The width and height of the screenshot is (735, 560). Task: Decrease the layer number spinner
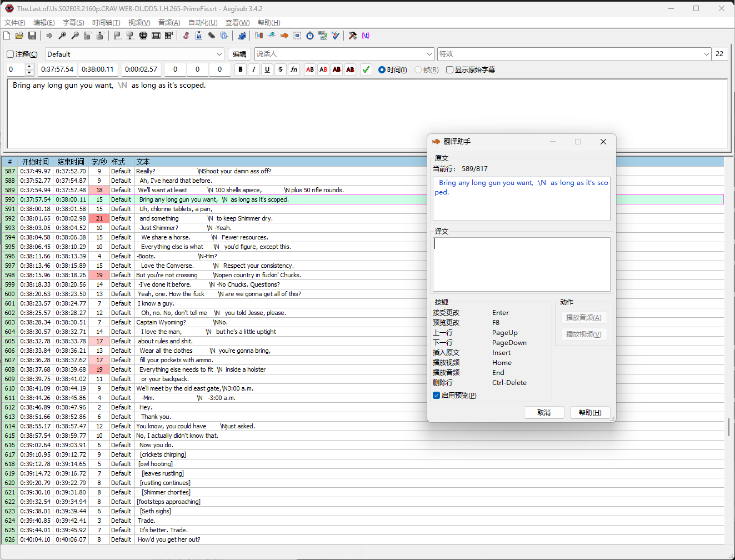pos(29,73)
